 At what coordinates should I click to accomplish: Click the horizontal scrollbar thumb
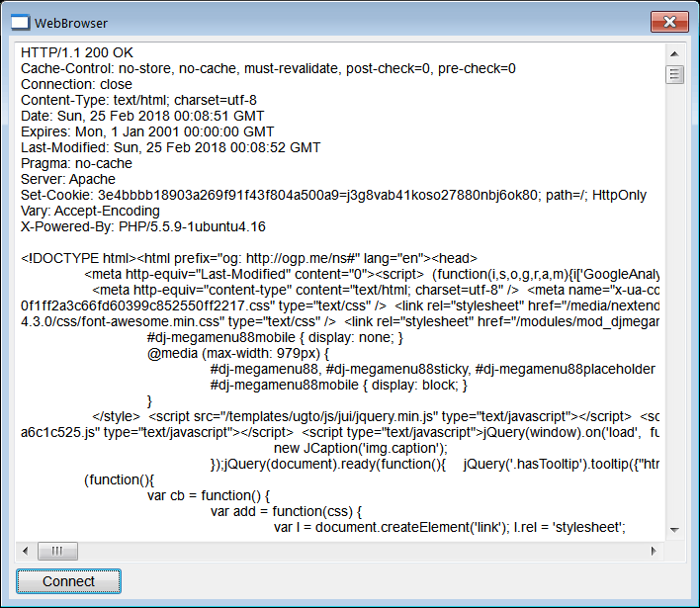click(57, 551)
